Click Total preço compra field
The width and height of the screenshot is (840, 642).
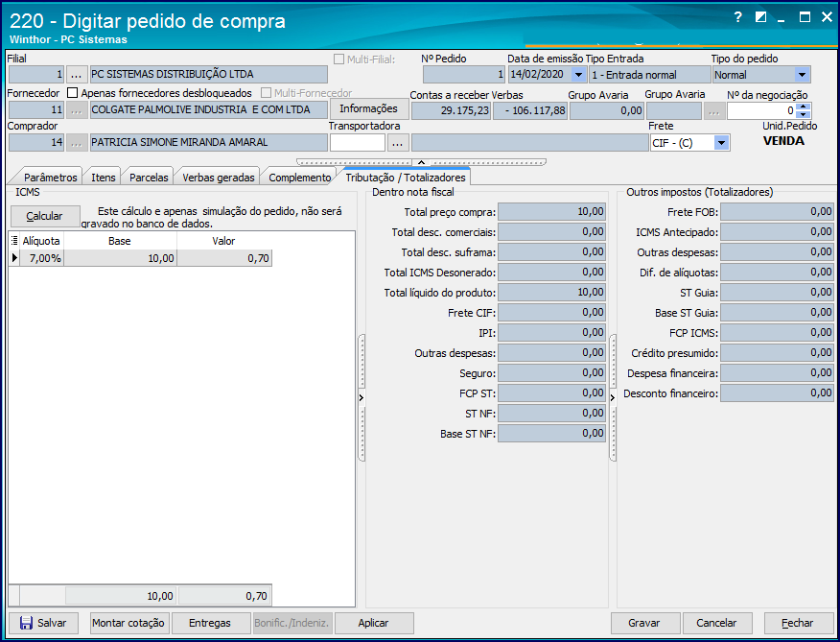click(551, 212)
